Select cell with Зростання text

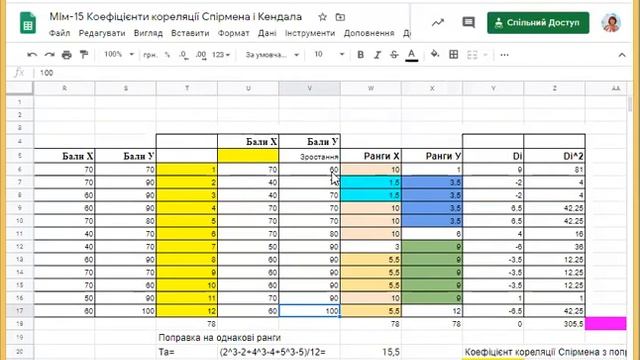click(309, 156)
